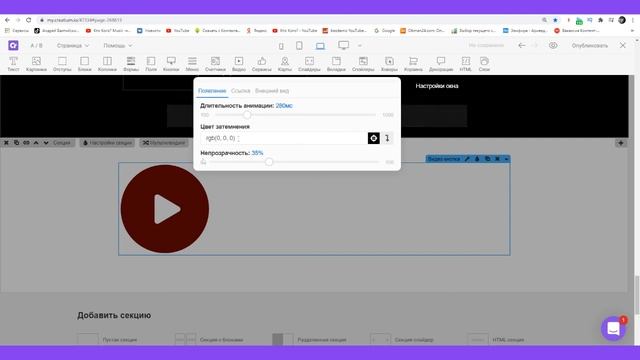Screen dimensions: 640x360
Task: Switch to the Появление tab
Action: [x=212, y=91]
